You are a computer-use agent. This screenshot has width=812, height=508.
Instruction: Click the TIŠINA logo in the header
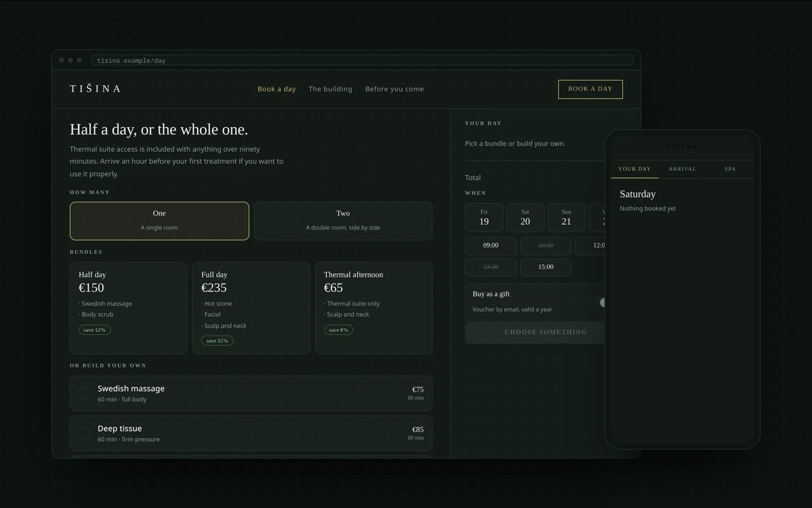(x=95, y=89)
